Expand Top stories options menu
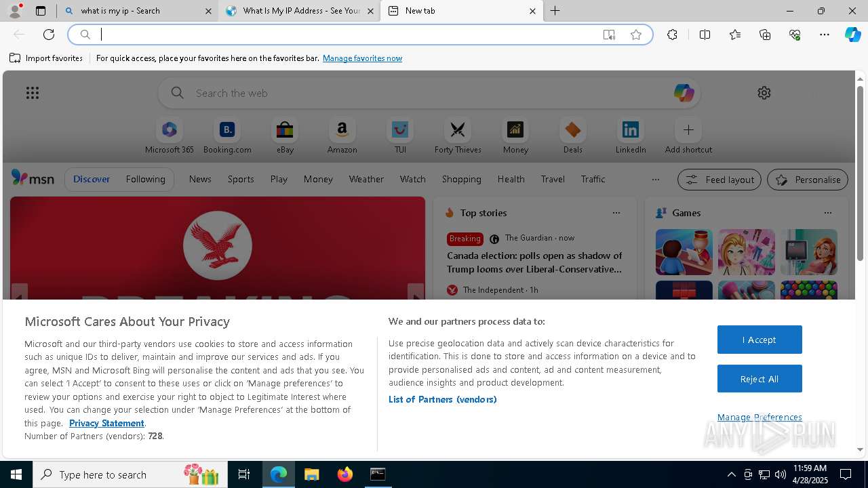 [x=616, y=213]
